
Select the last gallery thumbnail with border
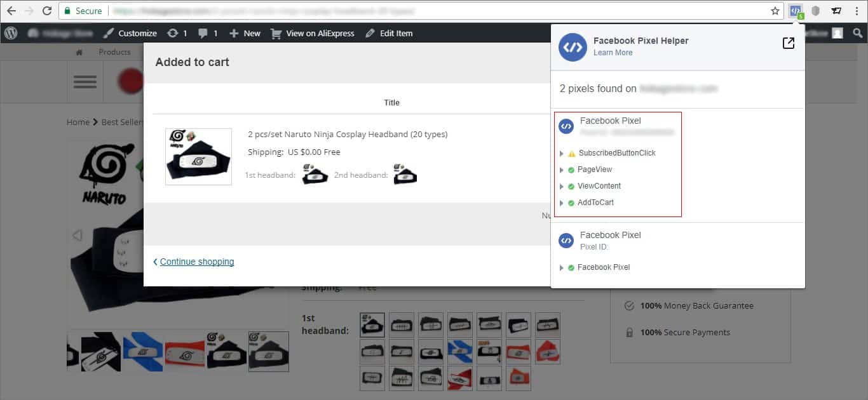click(269, 351)
